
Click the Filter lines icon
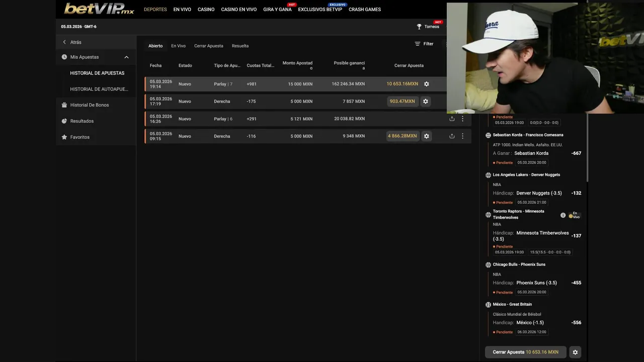pos(418,44)
